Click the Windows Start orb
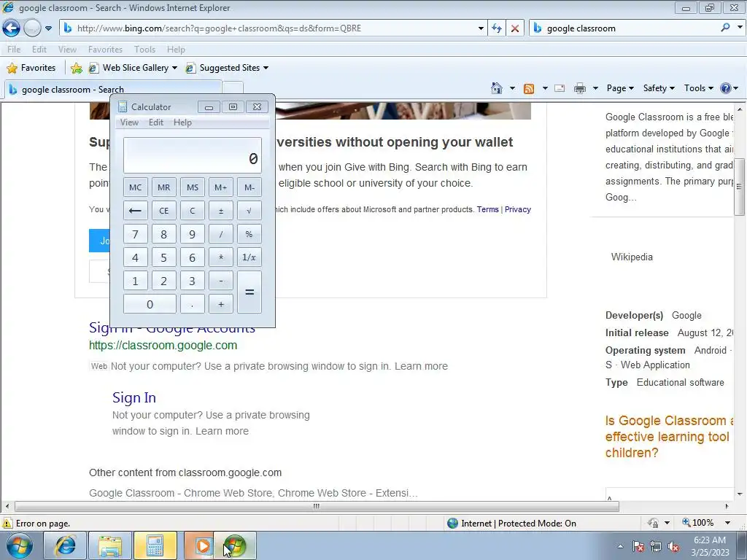The width and height of the screenshot is (747, 560). click(20, 545)
